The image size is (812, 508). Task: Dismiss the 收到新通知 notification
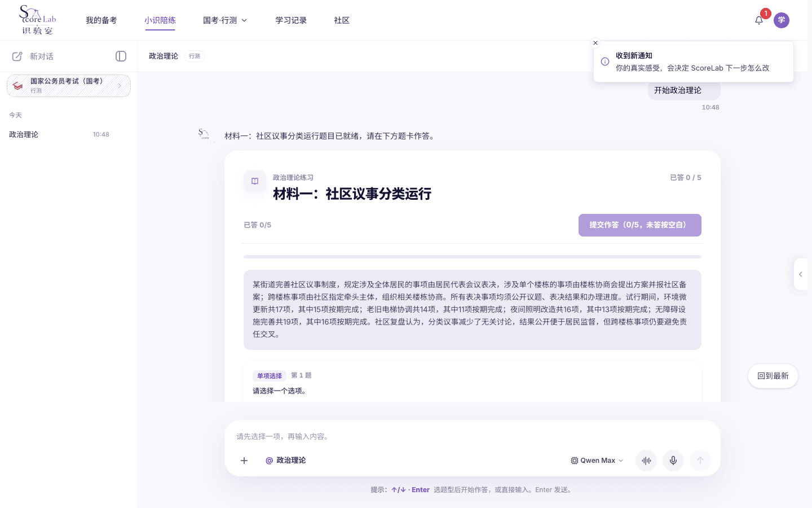pyautogui.click(x=595, y=43)
